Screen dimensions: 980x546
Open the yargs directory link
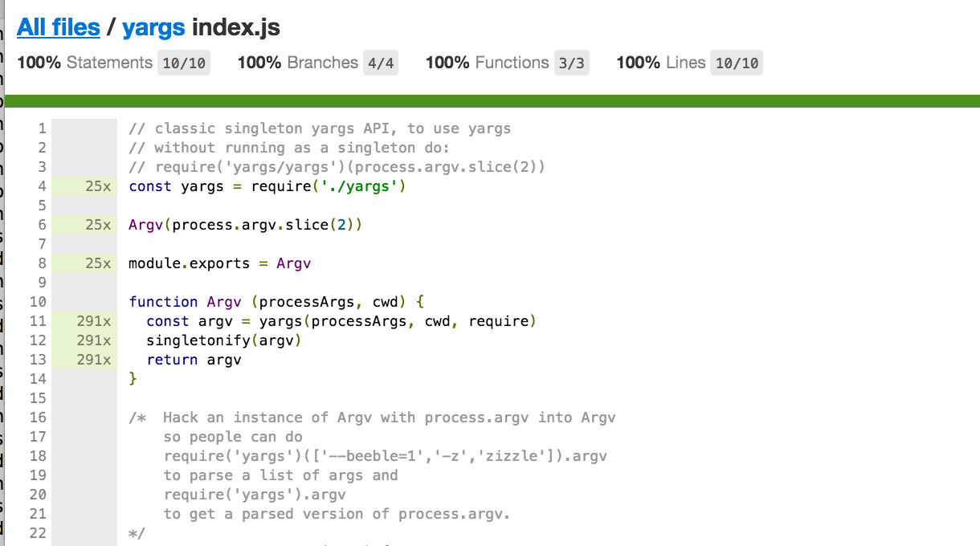point(153,27)
